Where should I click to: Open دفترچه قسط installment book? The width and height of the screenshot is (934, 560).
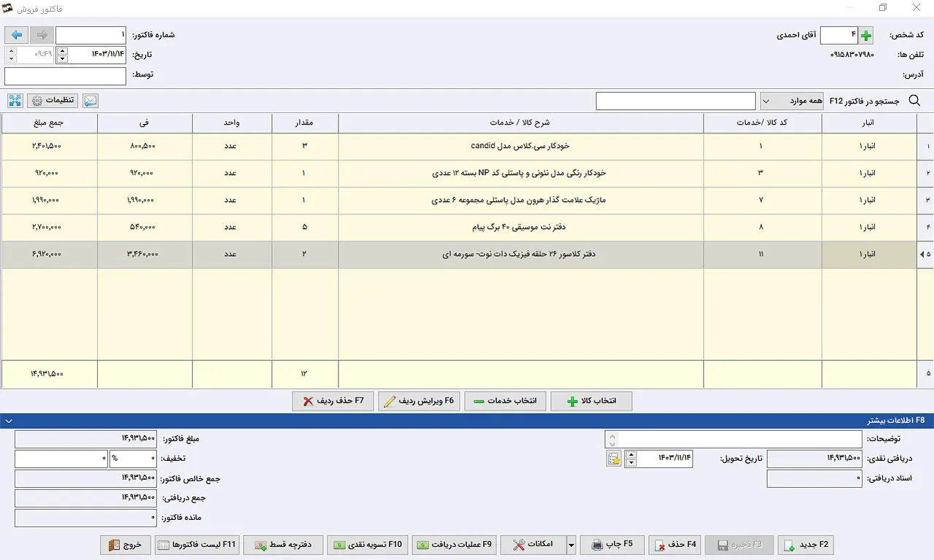[283, 545]
